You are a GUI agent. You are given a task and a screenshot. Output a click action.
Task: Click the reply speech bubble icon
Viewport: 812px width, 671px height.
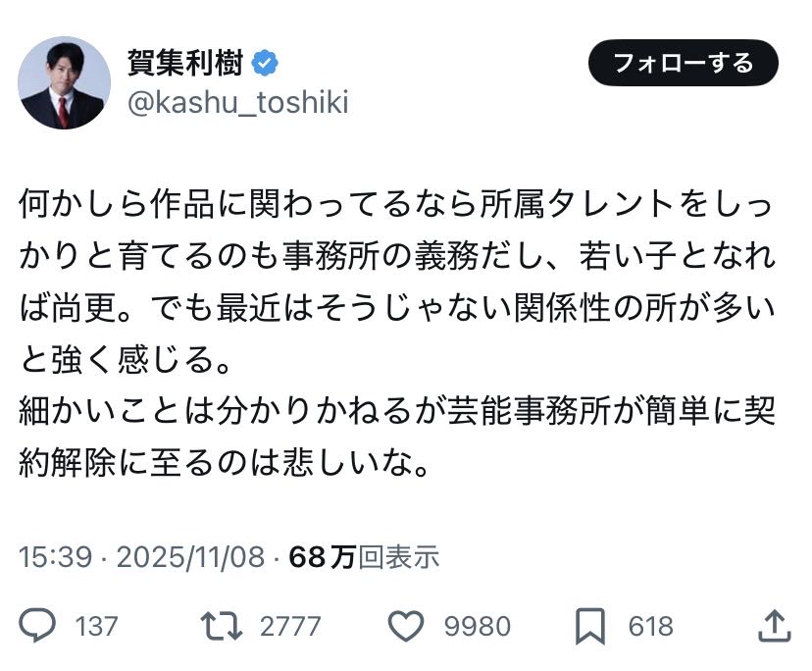39,626
